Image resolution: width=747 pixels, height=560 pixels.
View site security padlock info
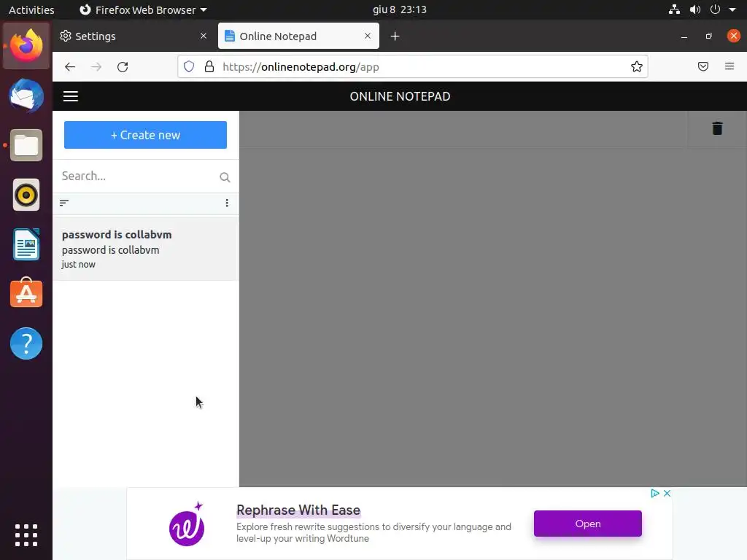pyautogui.click(x=209, y=66)
